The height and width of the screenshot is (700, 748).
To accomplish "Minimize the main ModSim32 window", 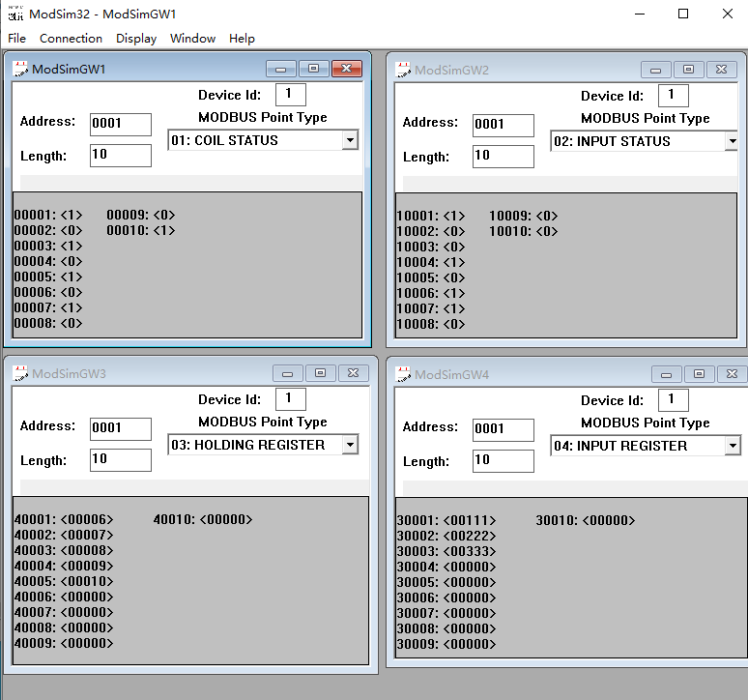I will coord(640,14).
